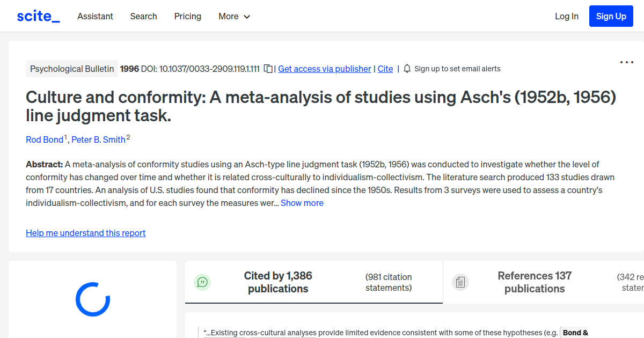Switch to the References publications tab

point(534,282)
